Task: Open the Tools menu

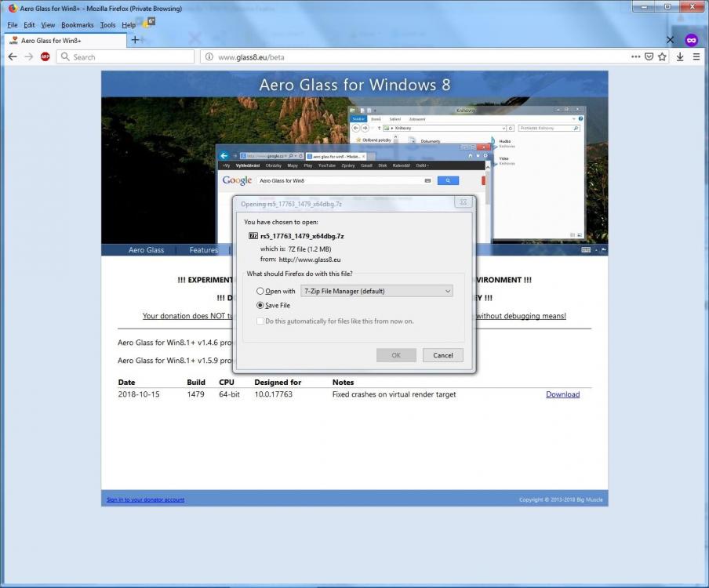Action: [107, 25]
